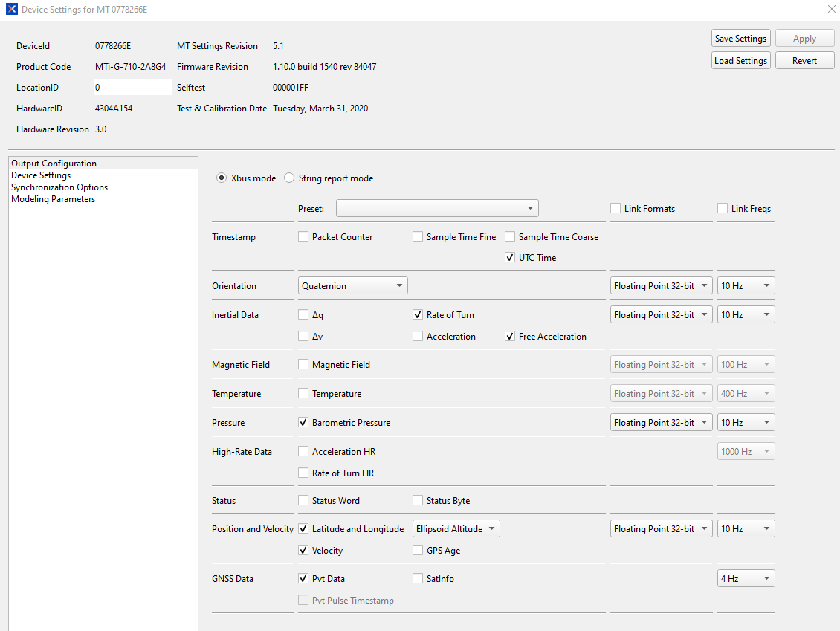
Task: Disable the UTC Time checkbox
Action: [510, 257]
